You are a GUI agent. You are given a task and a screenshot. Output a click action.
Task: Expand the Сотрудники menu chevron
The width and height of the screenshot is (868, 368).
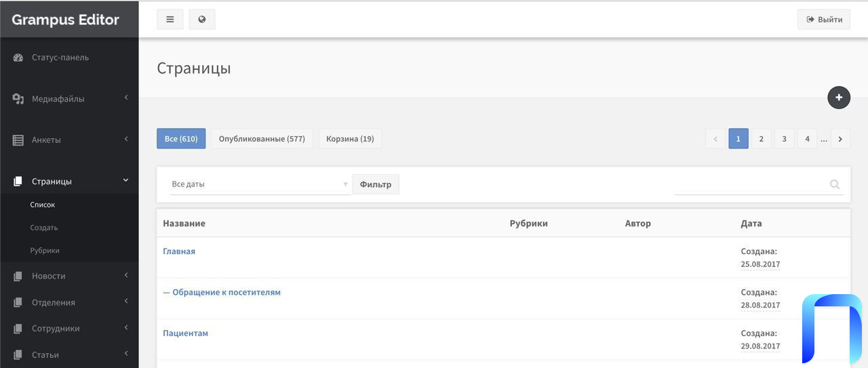pos(126,328)
